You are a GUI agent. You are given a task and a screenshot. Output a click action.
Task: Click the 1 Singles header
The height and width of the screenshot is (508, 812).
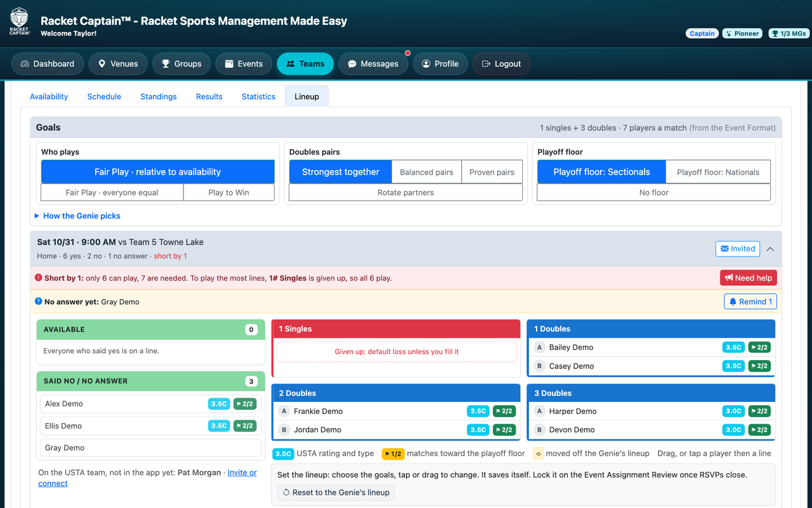pos(396,329)
